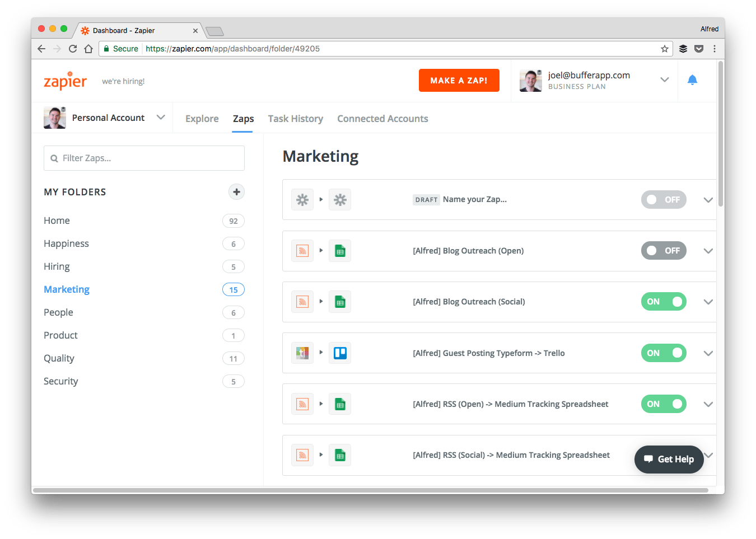
Task: Open the Home folder
Action: click(57, 221)
